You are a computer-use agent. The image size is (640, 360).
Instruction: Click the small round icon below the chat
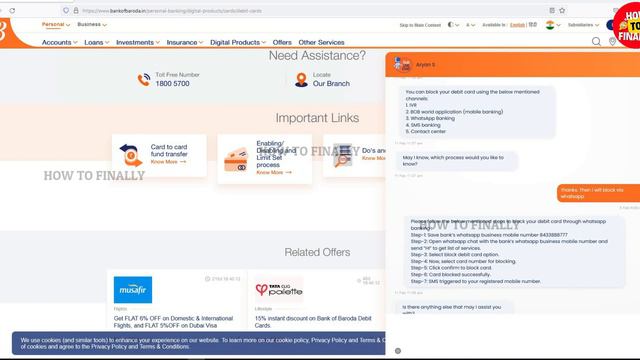point(398,351)
